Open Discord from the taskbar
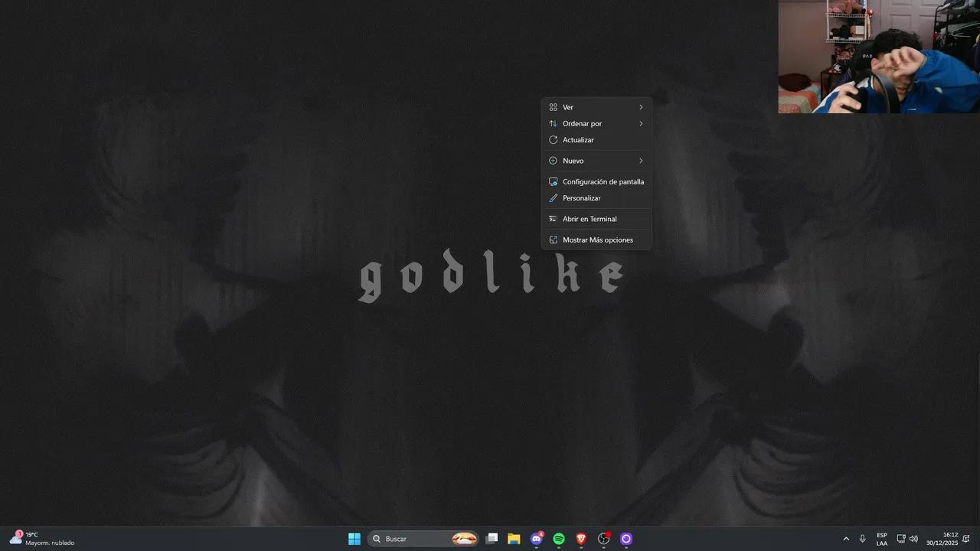This screenshot has width=980, height=551. coord(537,539)
